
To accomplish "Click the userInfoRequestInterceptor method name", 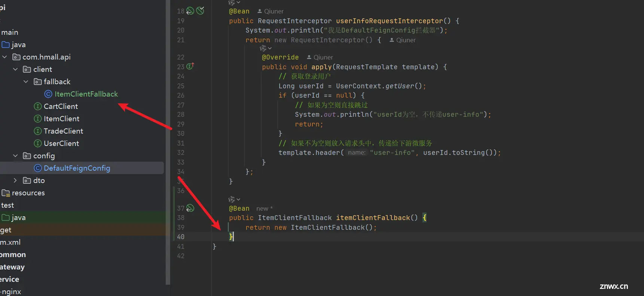I will (389, 21).
